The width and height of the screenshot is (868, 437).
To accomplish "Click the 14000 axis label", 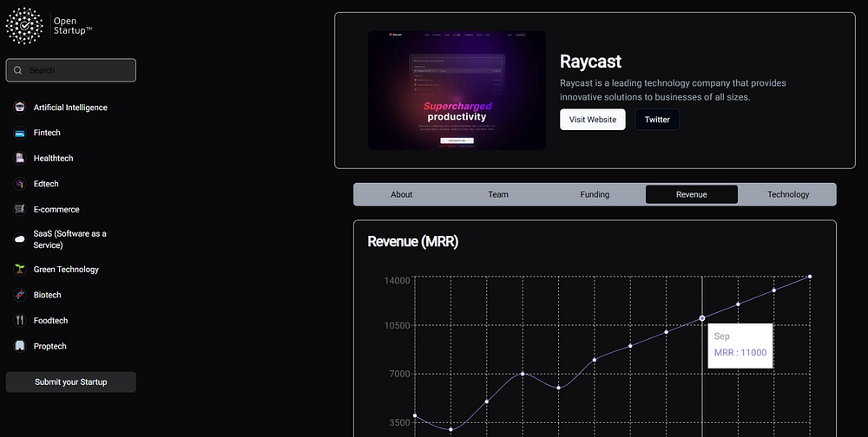I will pyautogui.click(x=398, y=280).
